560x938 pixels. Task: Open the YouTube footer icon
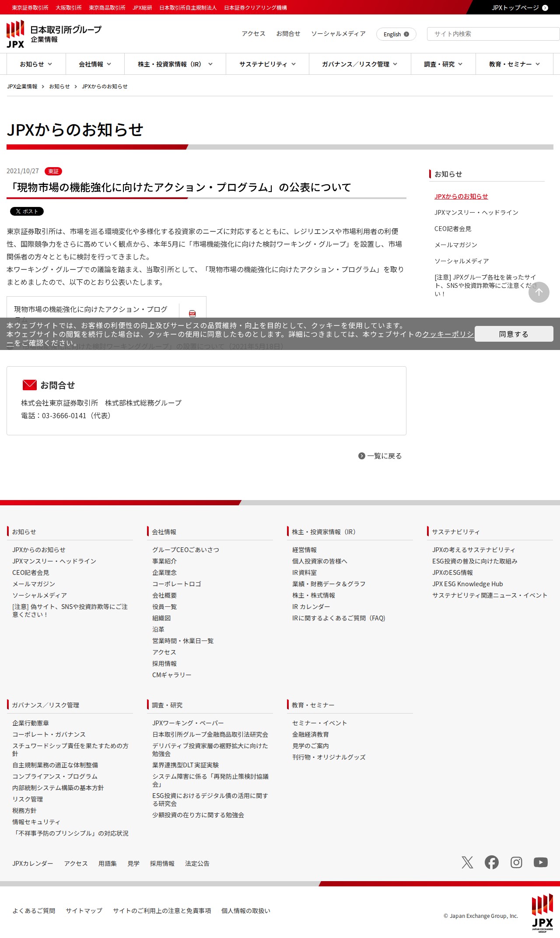coord(541,862)
